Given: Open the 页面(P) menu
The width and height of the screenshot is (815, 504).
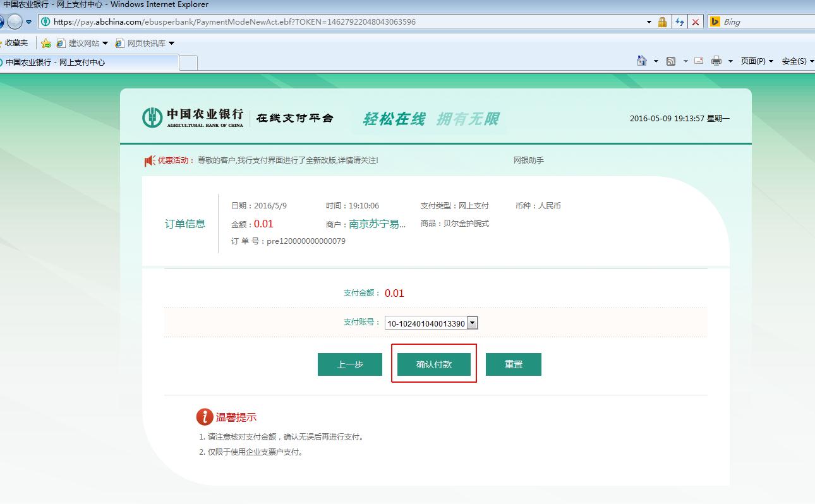Looking at the screenshot, I should point(757,61).
